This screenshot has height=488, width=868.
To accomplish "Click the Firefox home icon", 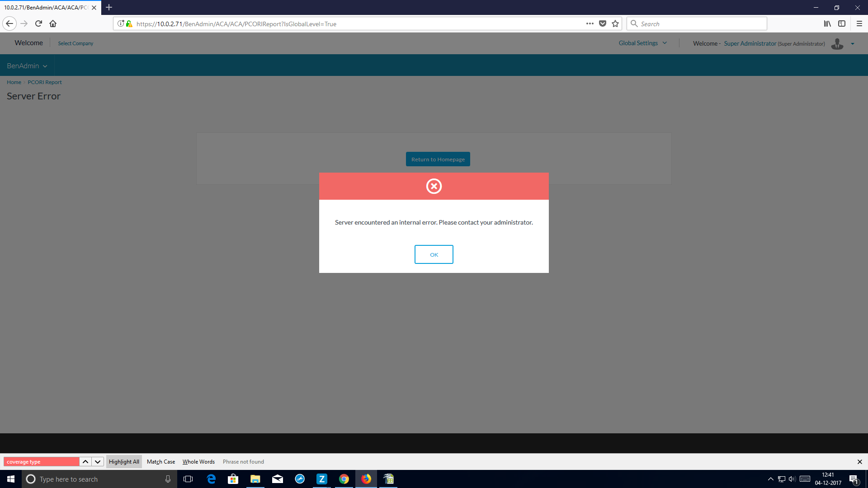I will (53, 23).
